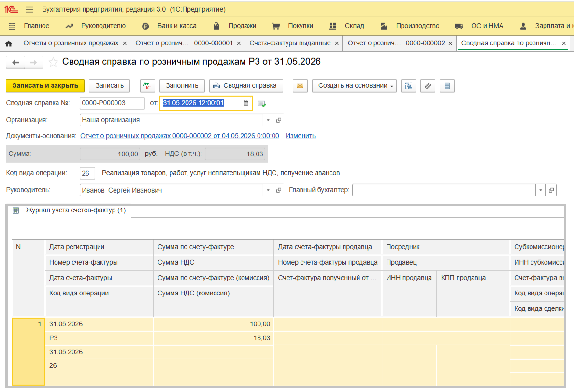Open the hamburger main menu
The width and height of the screenshot is (574, 392).
point(29,10)
